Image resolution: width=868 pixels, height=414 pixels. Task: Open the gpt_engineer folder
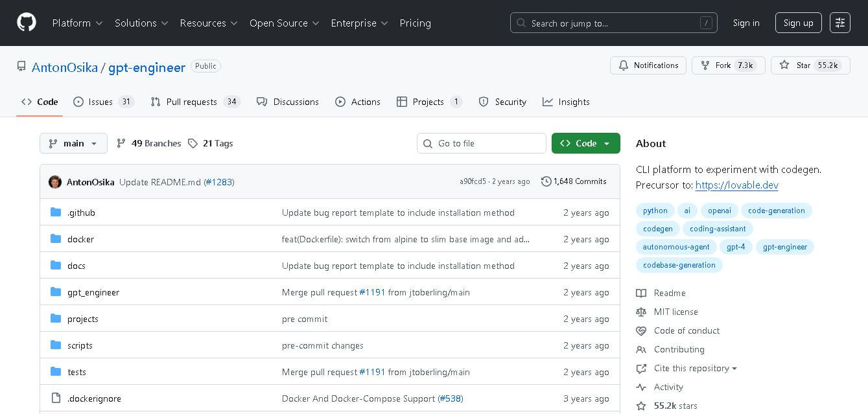(93, 292)
